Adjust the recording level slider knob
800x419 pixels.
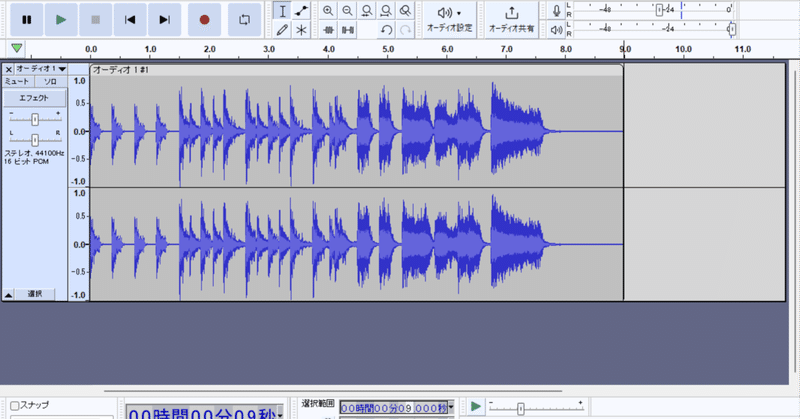coord(659,10)
